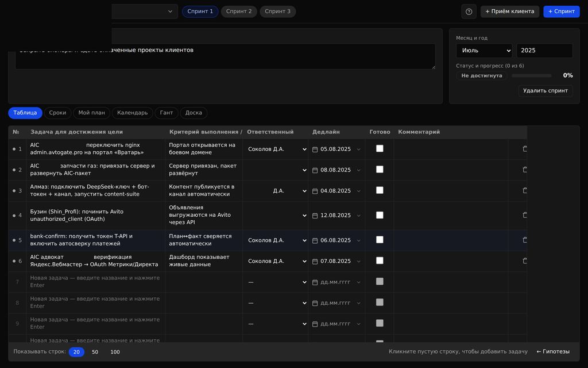Expand deadline chevron next to 12.08.2025
Screen dimensions: 588x368
[x=358, y=216]
